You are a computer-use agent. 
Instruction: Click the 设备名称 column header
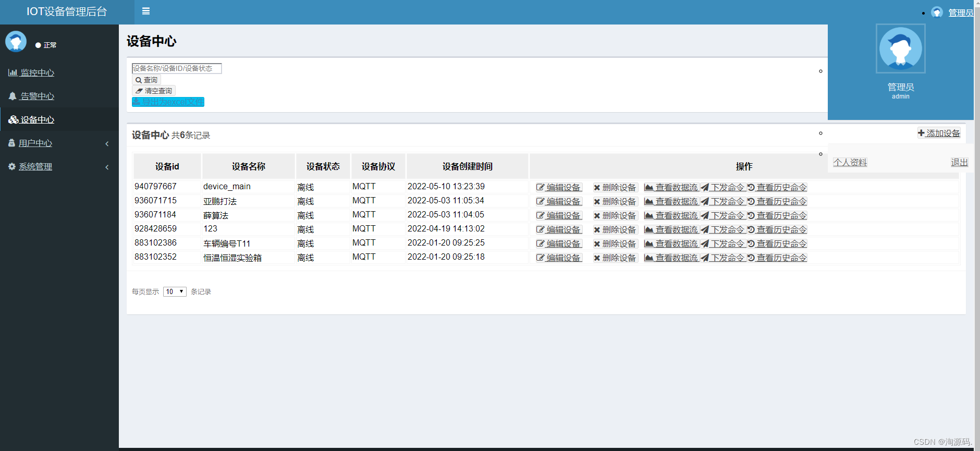pos(249,166)
